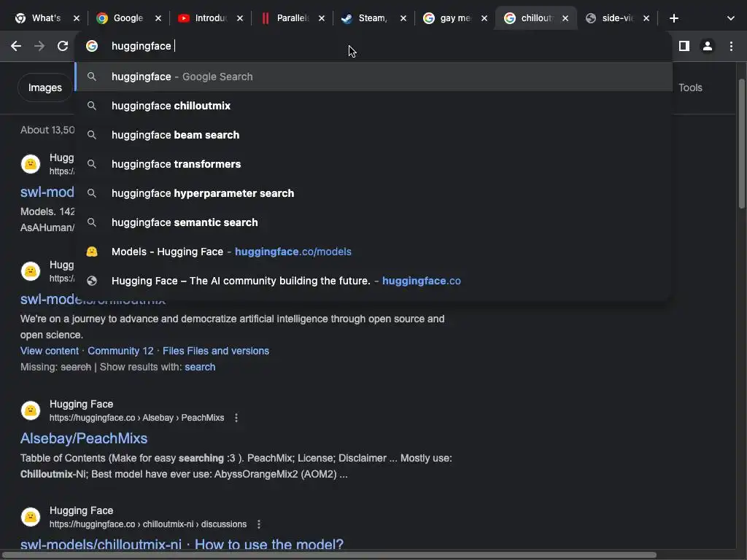
Task: Close the YouTube Introduc tab
Action: 240,18
